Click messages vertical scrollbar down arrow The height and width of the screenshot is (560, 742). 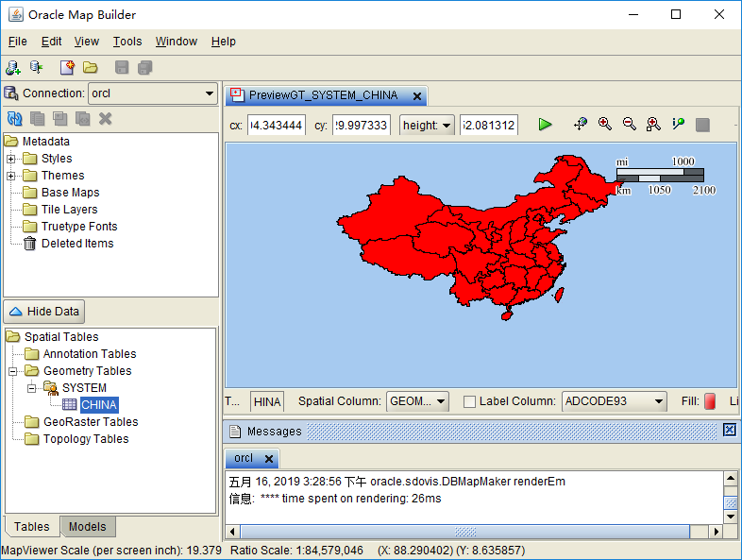coord(731,517)
